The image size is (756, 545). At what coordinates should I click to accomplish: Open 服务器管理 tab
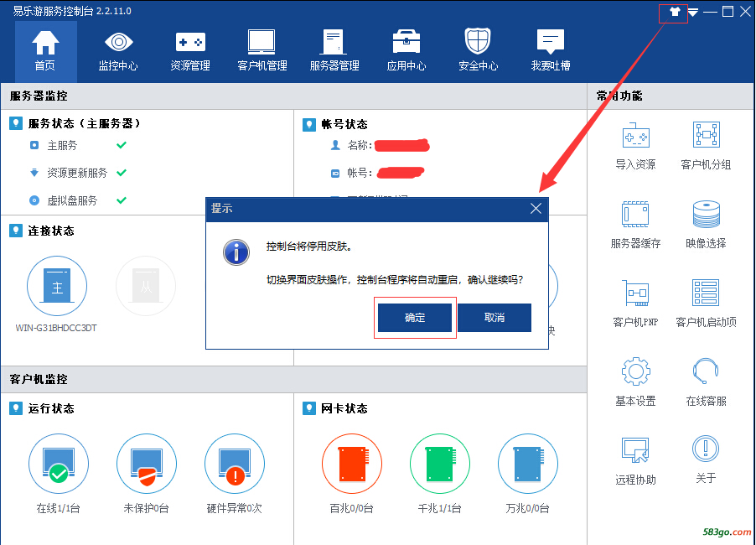[334, 50]
